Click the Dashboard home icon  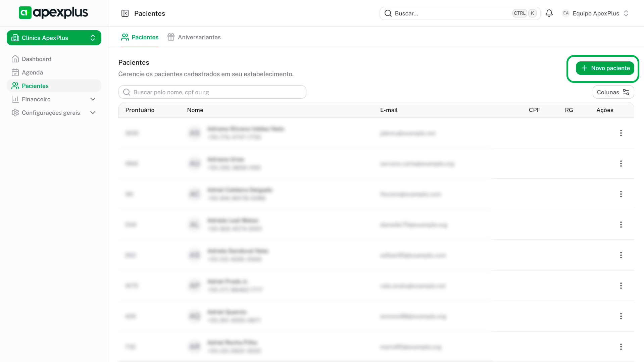[x=15, y=59]
